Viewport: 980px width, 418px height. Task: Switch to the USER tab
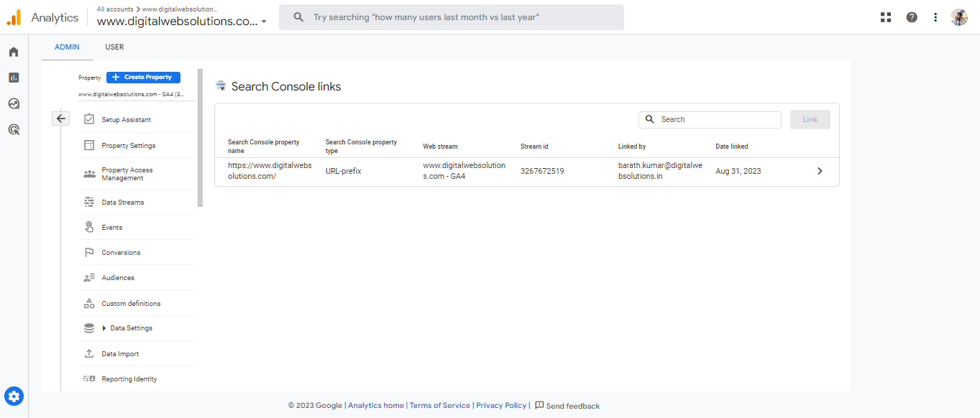114,47
